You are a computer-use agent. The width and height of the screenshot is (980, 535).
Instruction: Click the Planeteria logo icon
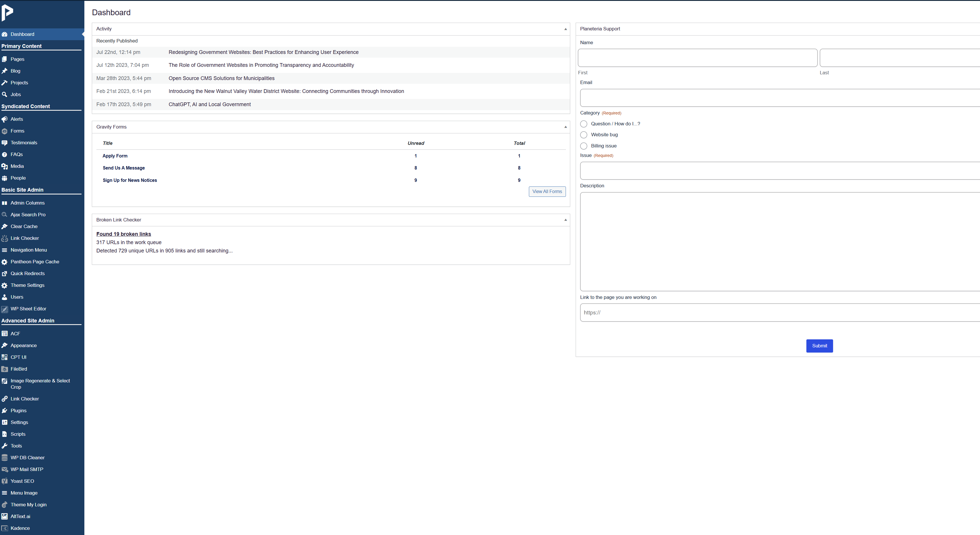[7, 13]
